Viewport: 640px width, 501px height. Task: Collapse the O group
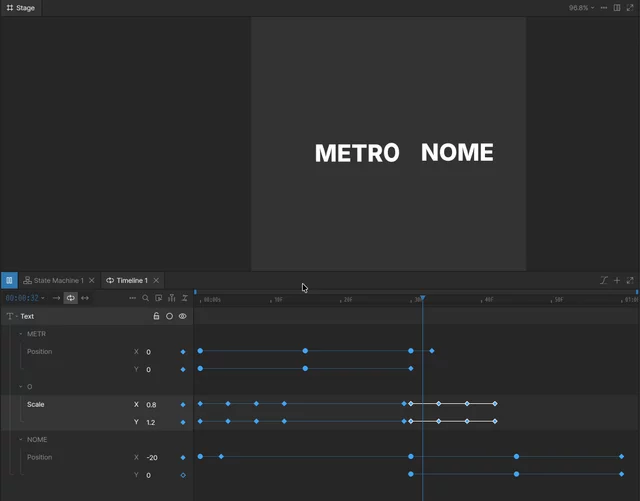[x=21, y=387]
